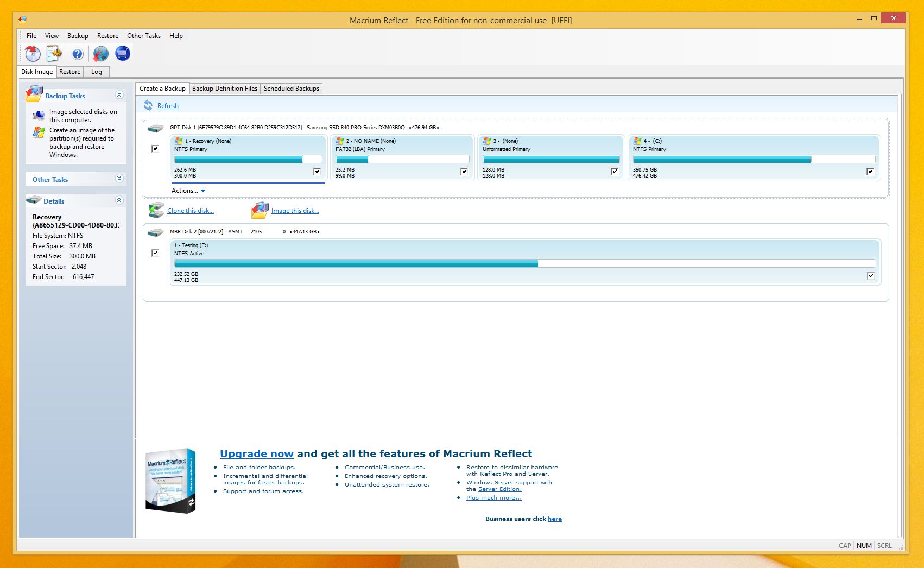924x568 pixels.
Task: Click the GPT Disk 1 drive icon
Action: [x=156, y=128]
